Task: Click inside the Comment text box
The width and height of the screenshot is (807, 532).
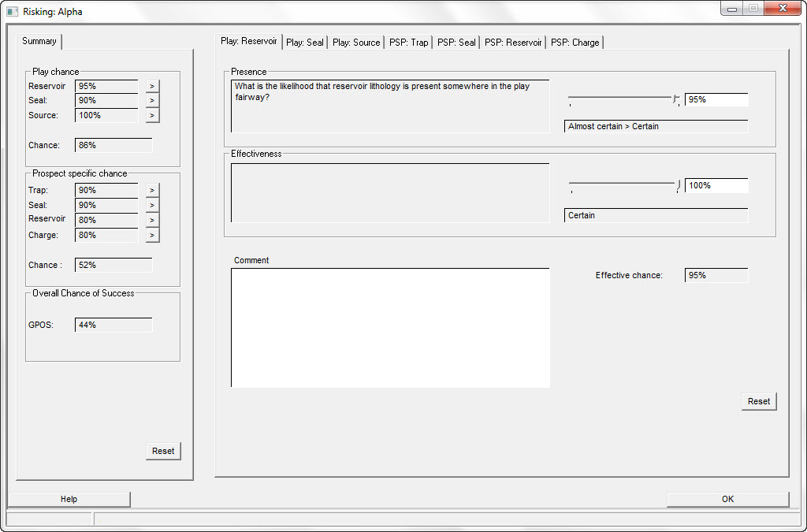Action: click(390, 327)
